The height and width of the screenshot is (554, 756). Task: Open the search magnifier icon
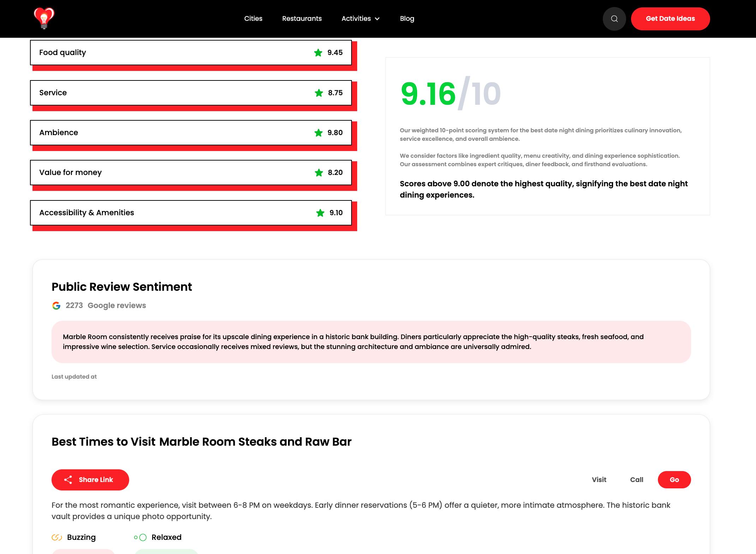(614, 19)
